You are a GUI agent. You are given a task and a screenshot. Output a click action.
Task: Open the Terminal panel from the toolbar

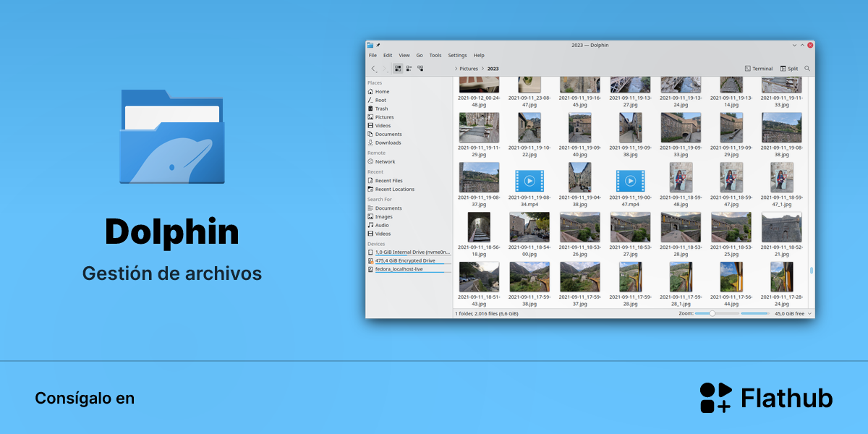(759, 69)
